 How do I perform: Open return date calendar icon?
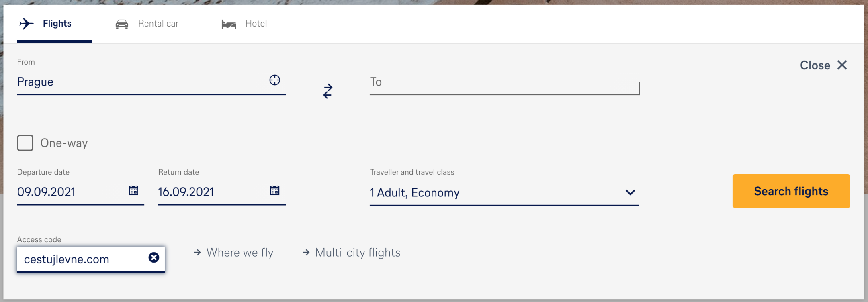pos(275,191)
